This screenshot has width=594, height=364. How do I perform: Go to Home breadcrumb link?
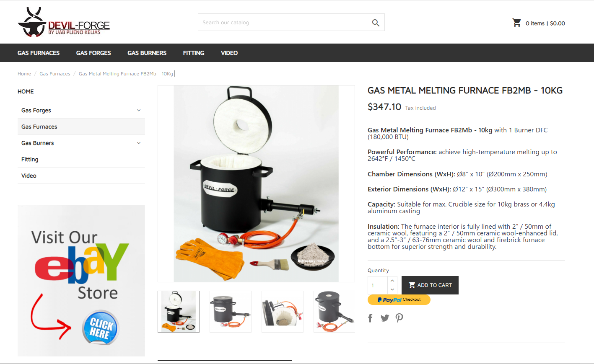24,74
